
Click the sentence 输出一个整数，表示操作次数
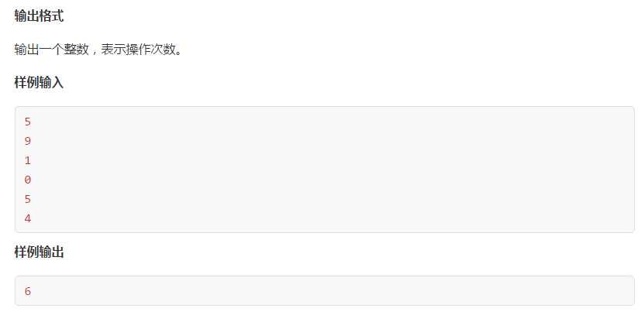(98, 50)
